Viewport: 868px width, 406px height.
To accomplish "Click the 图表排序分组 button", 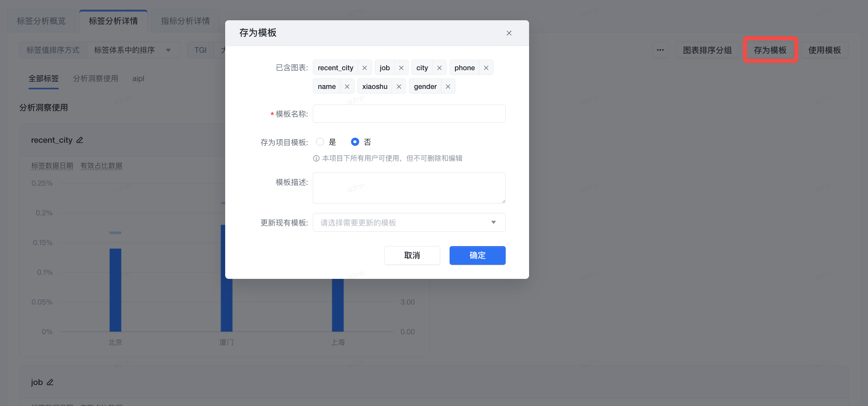I will coord(707,50).
